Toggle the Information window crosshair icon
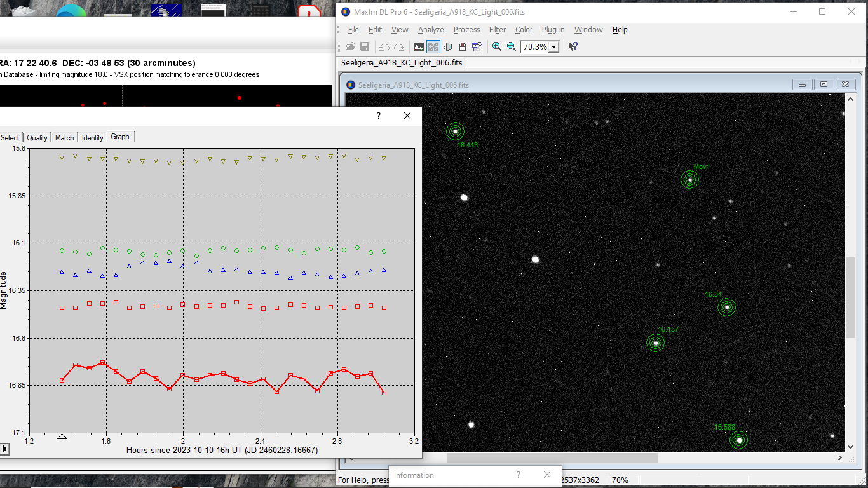The height and width of the screenshot is (488, 868). coord(433,46)
